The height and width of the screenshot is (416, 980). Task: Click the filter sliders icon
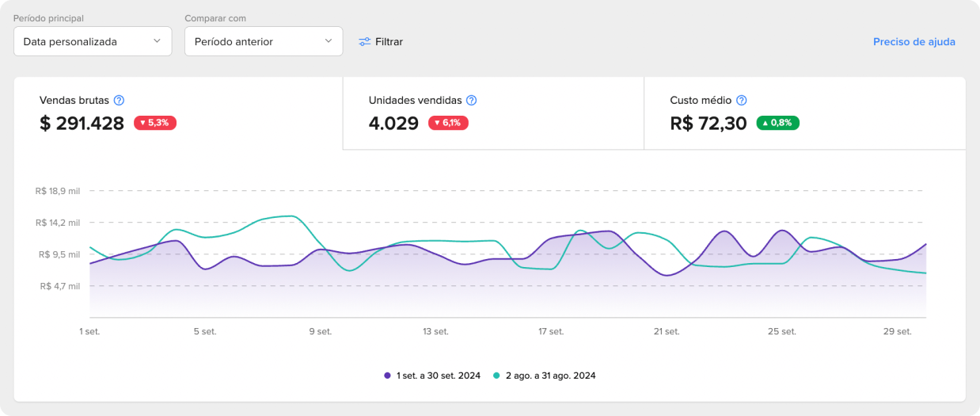coord(364,42)
